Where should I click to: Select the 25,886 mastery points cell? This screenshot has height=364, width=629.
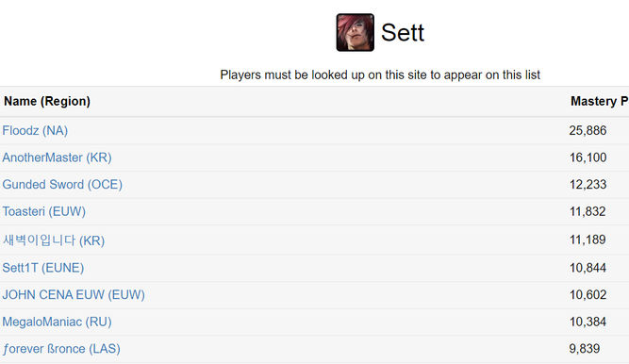[588, 130]
